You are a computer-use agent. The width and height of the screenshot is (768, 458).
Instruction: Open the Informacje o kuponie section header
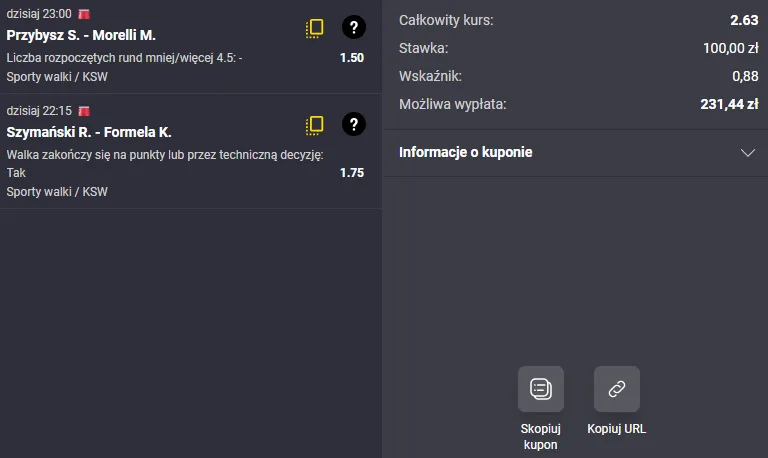click(576, 153)
